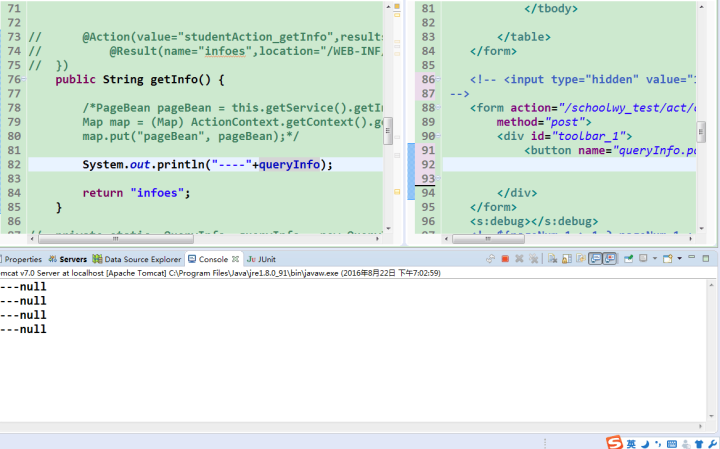Click the moon half-width icon in Sogou bar
Viewport: 720px width, 449px height.
point(645,444)
